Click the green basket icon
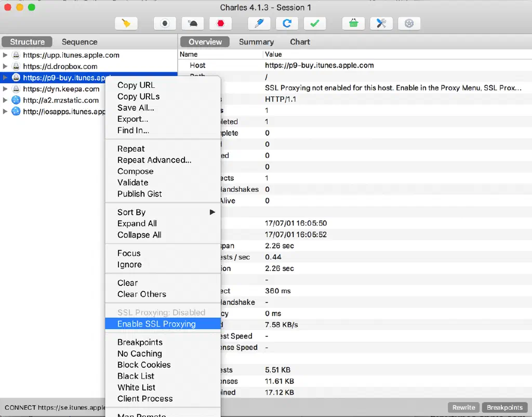 pos(353,23)
